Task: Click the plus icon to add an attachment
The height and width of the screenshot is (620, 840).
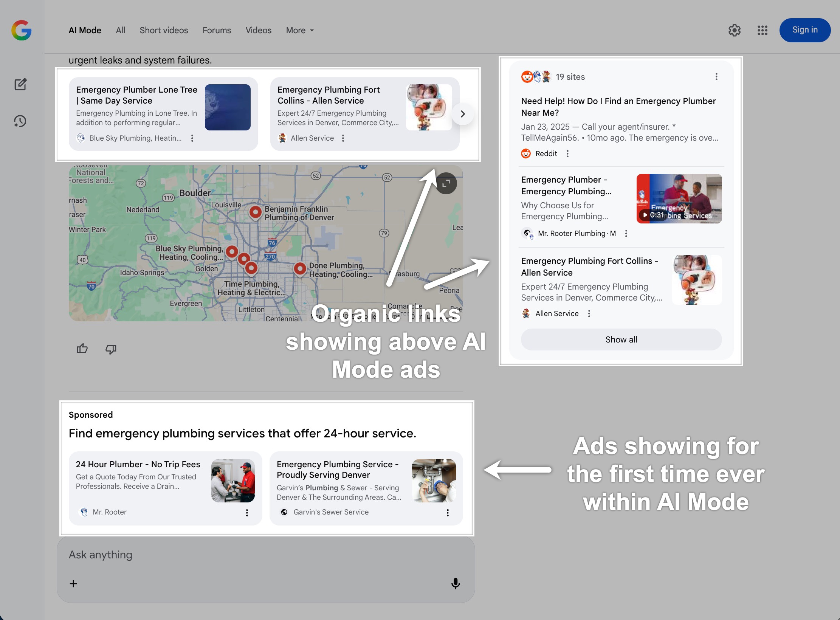Action: pyautogui.click(x=73, y=583)
